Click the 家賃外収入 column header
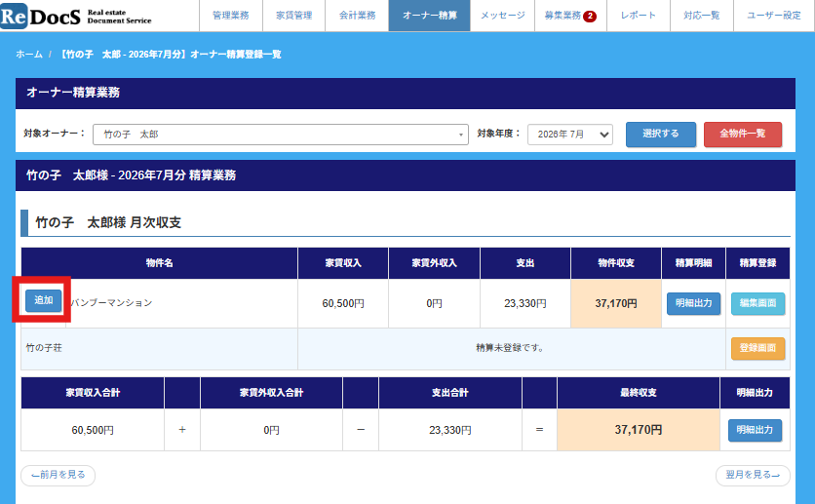Image resolution: width=815 pixels, height=504 pixels. click(435, 263)
